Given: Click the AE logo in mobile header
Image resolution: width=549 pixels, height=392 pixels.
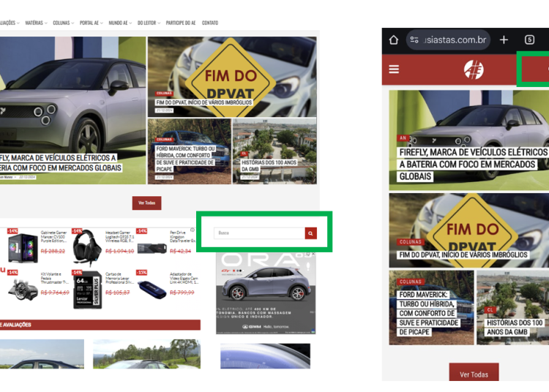Looking at the screenshot, I should [474, 69].
